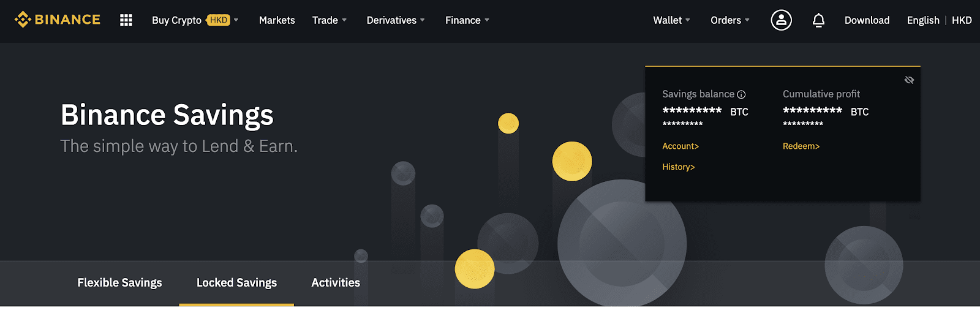Click the Redeem> link
The height and width of the screenshot is (313, 980).
pos(801,146)
